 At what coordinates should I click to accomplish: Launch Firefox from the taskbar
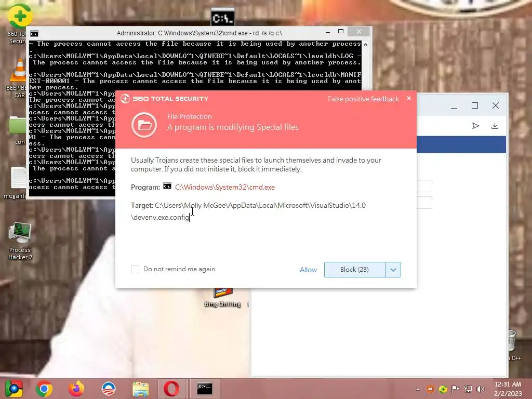(x=76, y=389)
